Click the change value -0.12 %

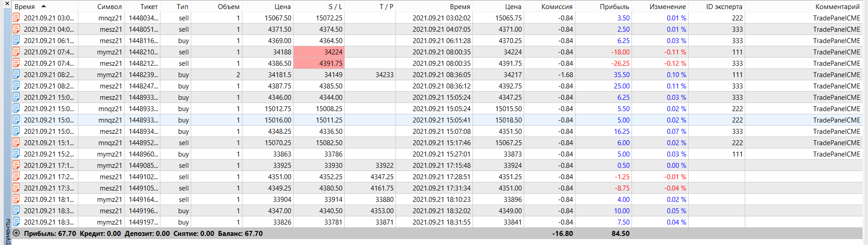pos(675,64)
